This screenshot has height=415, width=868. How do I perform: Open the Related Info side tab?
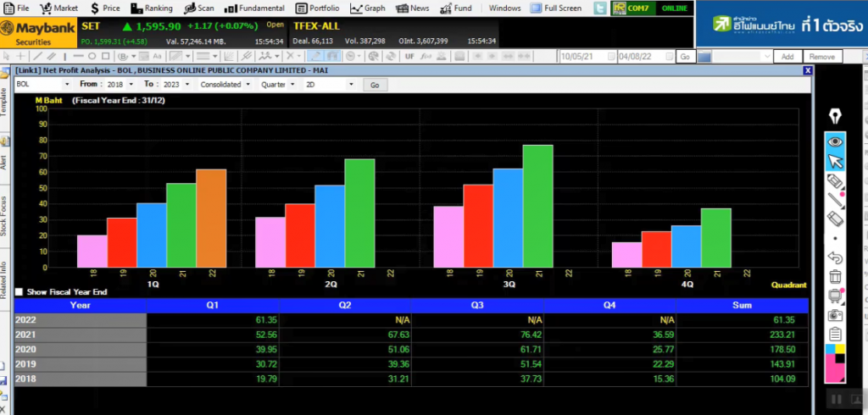(x=4, y=280)
